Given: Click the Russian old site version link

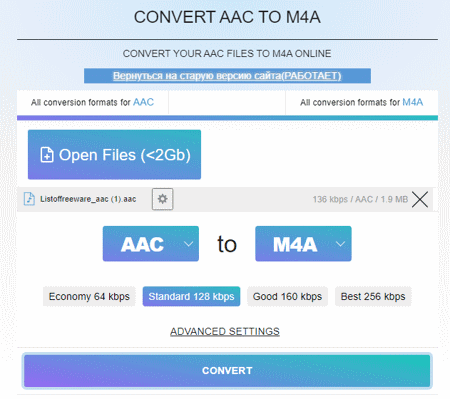Looking at the screenshot, I should tap(227, 76).
